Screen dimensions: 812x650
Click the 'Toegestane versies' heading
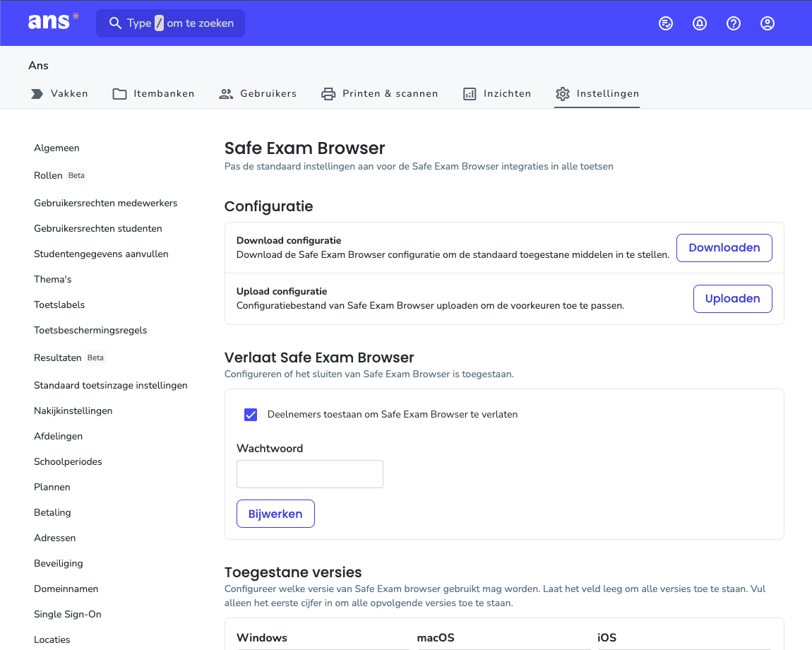293,572
